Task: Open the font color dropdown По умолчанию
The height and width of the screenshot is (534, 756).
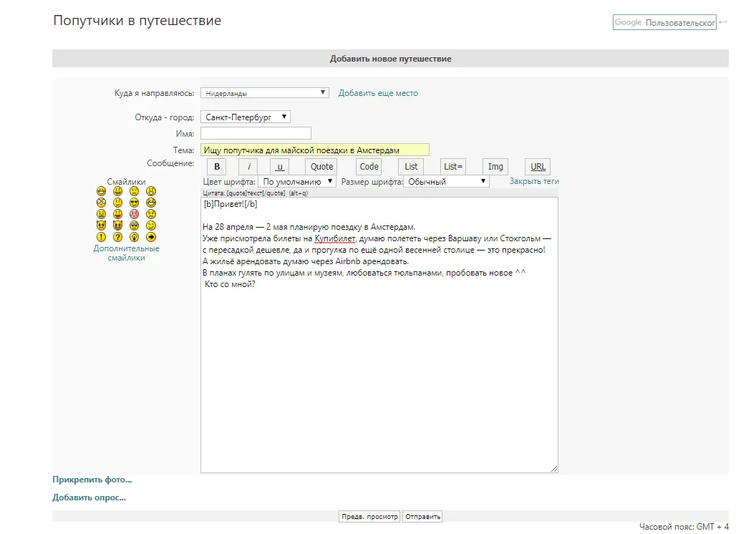Action: coord(297,182)
